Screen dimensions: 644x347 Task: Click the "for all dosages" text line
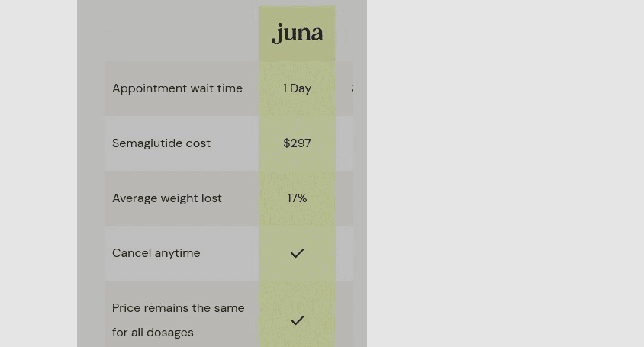click(x=153, y=333)
